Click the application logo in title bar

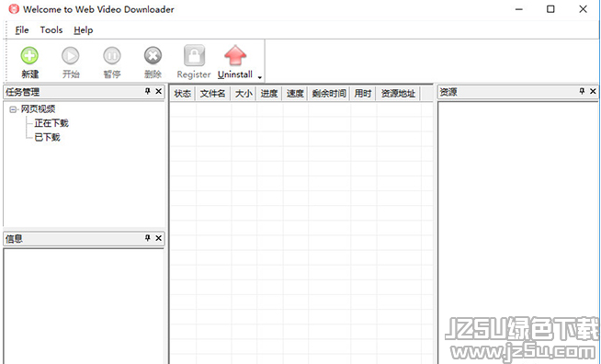(14, 9)
